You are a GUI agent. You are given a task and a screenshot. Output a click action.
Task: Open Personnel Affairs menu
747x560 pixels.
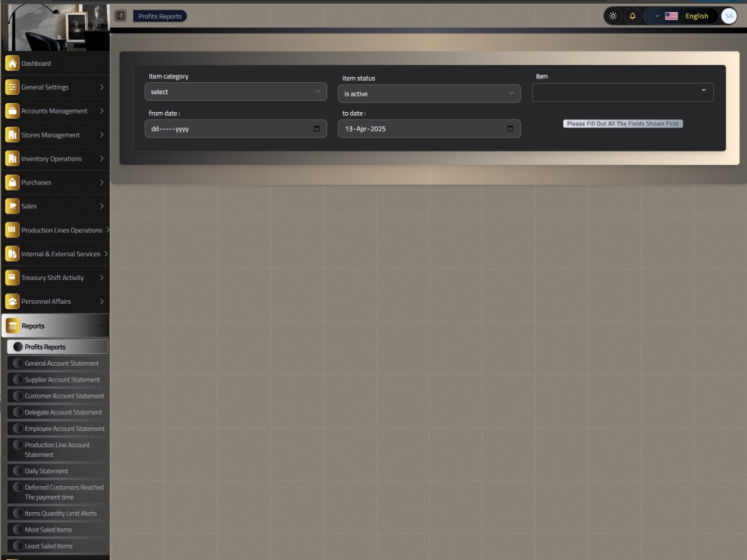(x=55, y=302)
